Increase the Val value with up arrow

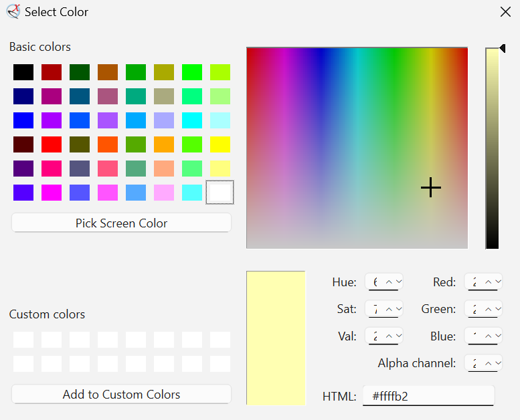(x=389, y=336)
